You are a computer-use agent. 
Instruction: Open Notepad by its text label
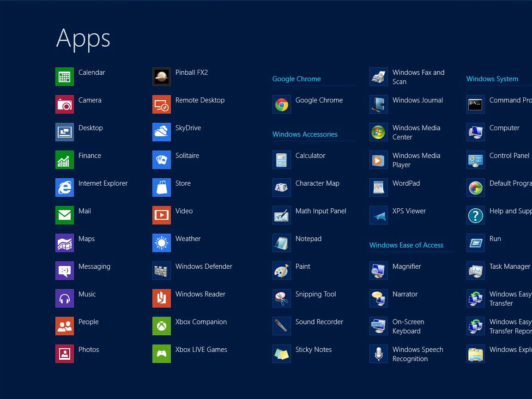click(x=308, y=239)
